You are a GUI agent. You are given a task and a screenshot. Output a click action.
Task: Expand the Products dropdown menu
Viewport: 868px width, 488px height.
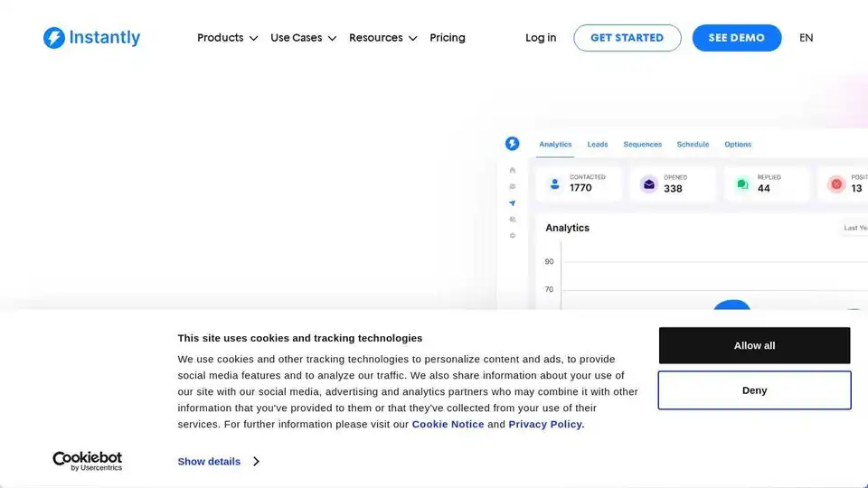click(x=228, y=38)
